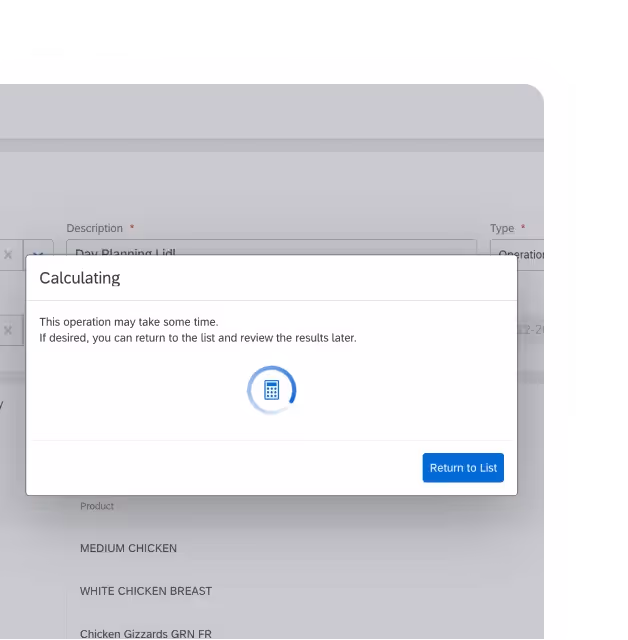Click the Calculating dialog title

[80, 278]
